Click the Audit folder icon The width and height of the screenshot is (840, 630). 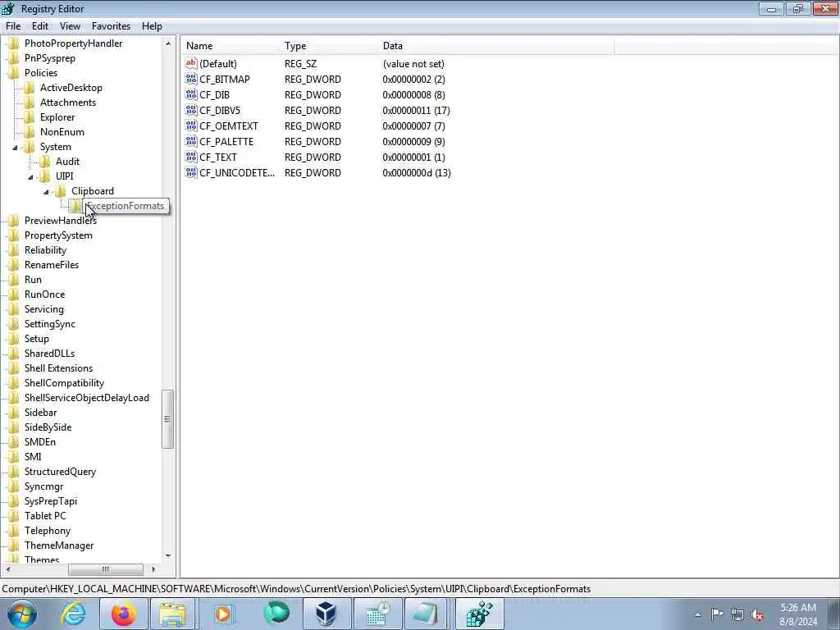click(x=45, y=162)
